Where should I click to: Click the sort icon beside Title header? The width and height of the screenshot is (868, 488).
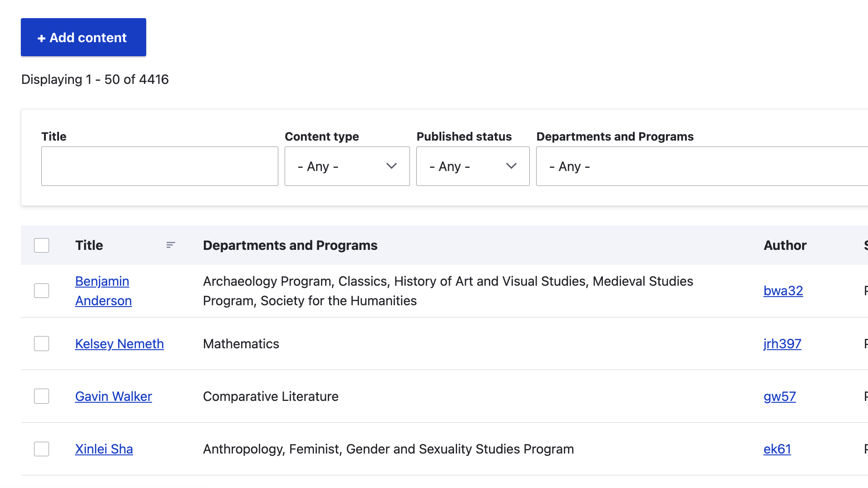(x=170, y=245)
